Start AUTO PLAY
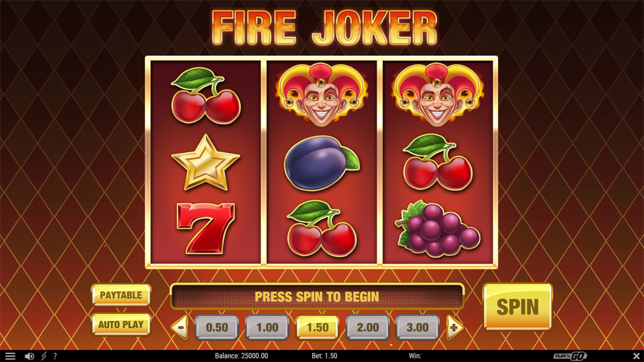Screen dimensions: 644x362 [121, 324]
